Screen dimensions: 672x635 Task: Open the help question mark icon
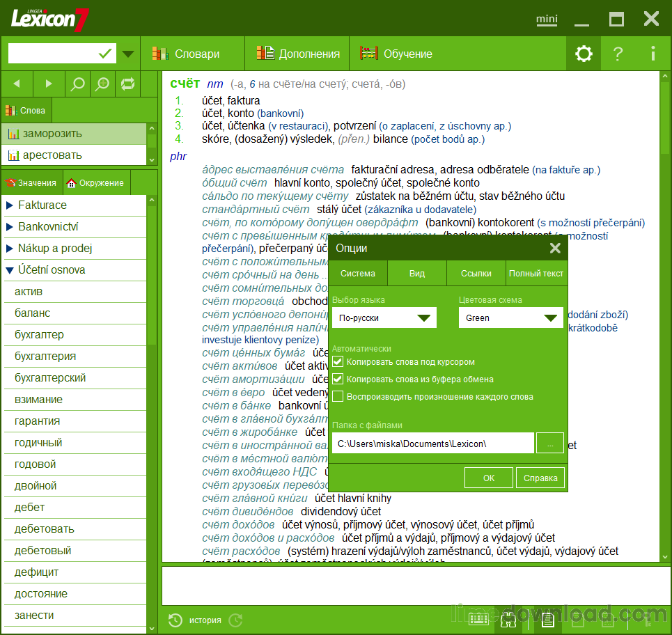click(x=618, y=54)
